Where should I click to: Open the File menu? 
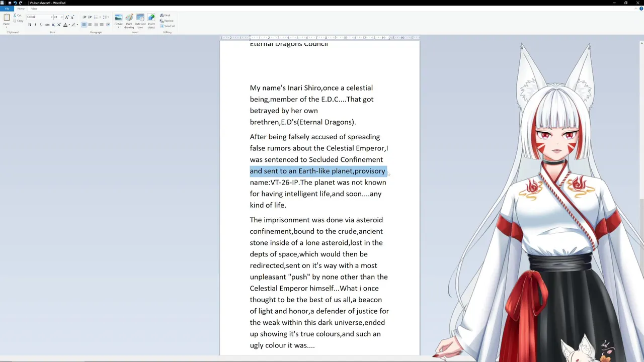[7, 9]
